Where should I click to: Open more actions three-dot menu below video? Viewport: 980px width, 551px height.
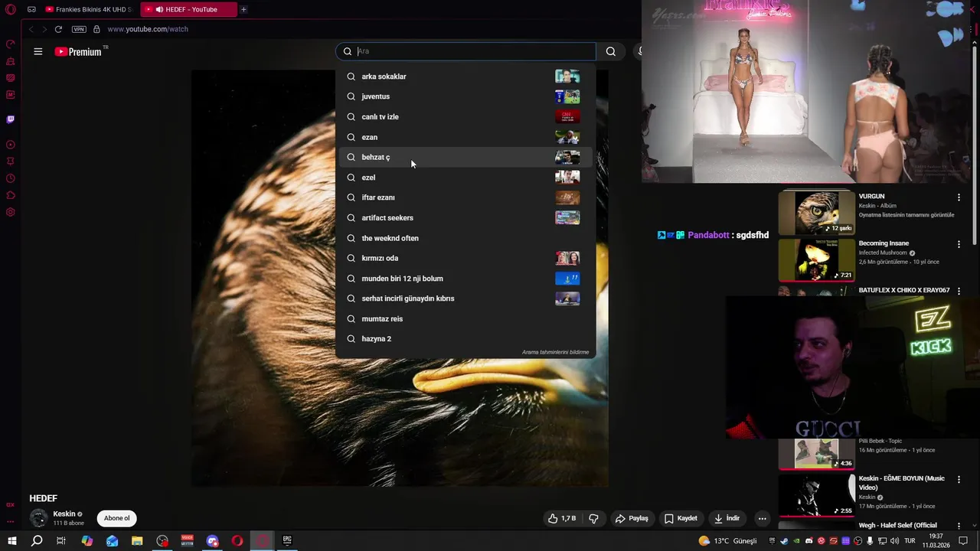coord(762,518)
